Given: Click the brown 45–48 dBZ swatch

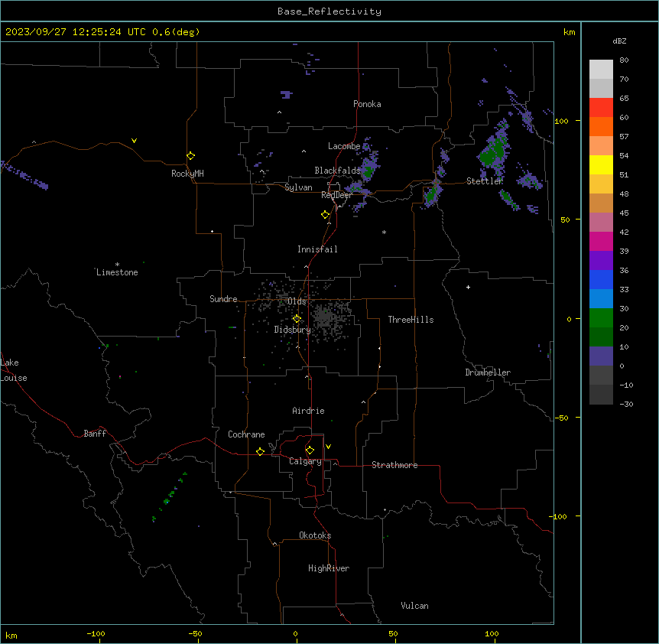Looking at the screenshot, I should click(601, 203).
